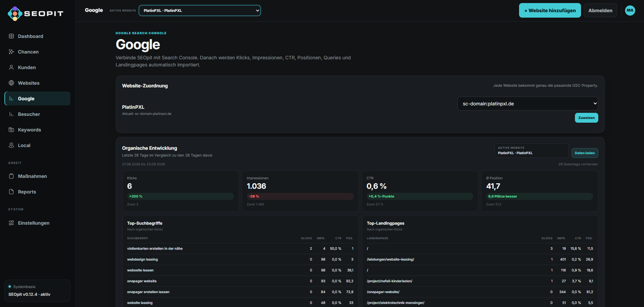This screenshot has height=307, width=644.
Task: Click the Daten laden button
Action: coord(585,153)
